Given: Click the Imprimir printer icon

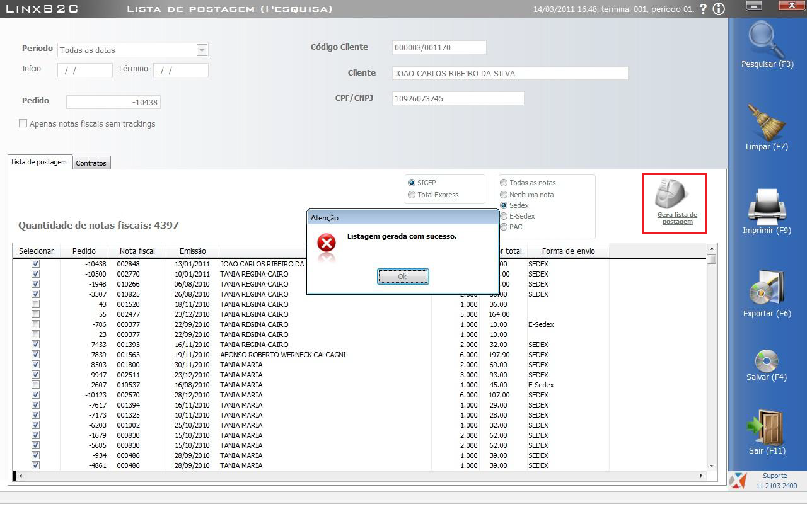Looking at the screenshot, I should pyautogui.click(x=766, y=205).
